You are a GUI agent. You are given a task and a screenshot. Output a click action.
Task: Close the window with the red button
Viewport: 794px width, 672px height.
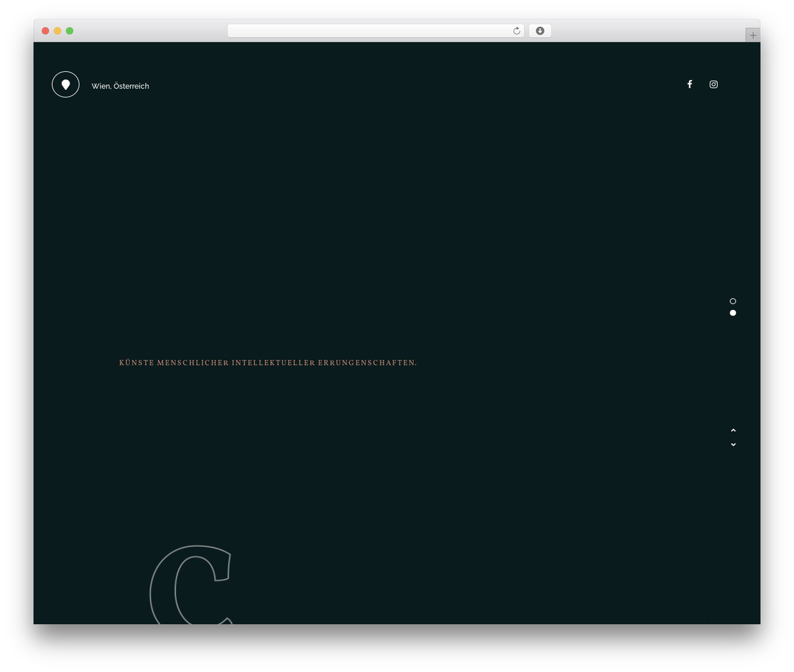(45, 31)
